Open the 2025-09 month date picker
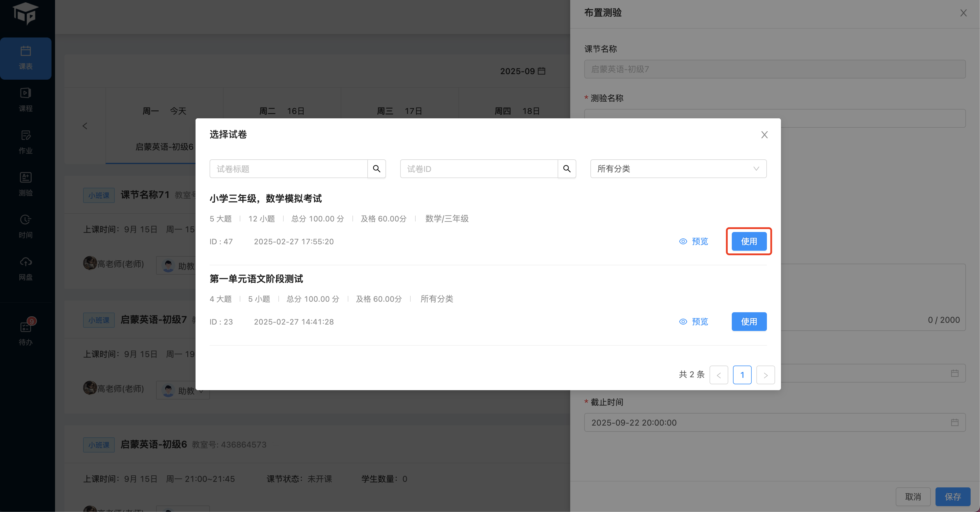 pyautogui.click(x=522, y=71)
